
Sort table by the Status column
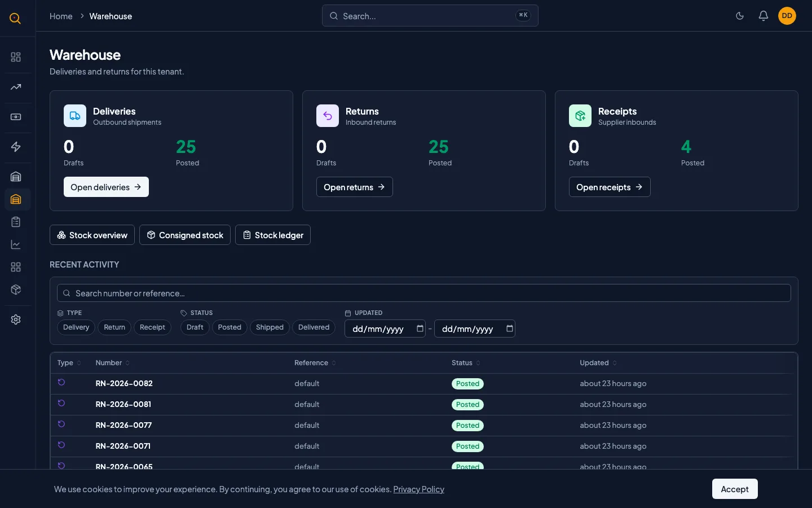click(466, 363)
